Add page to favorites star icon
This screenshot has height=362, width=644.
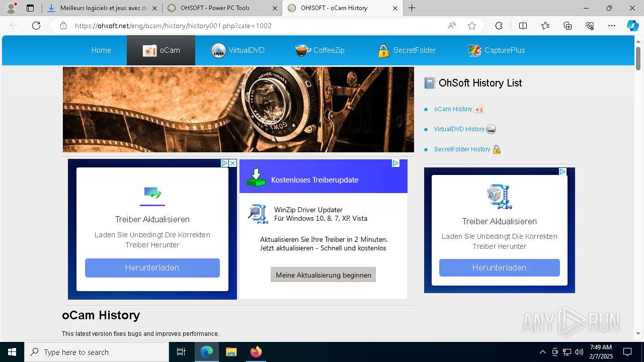click(472, 26)
